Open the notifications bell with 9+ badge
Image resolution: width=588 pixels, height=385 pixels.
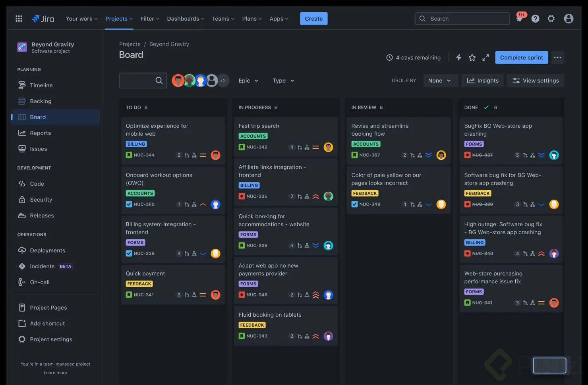(x=519, y=18)
